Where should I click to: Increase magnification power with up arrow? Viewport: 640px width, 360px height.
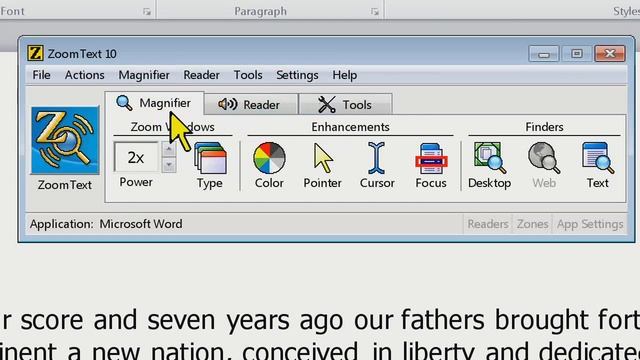coord(169,149)
